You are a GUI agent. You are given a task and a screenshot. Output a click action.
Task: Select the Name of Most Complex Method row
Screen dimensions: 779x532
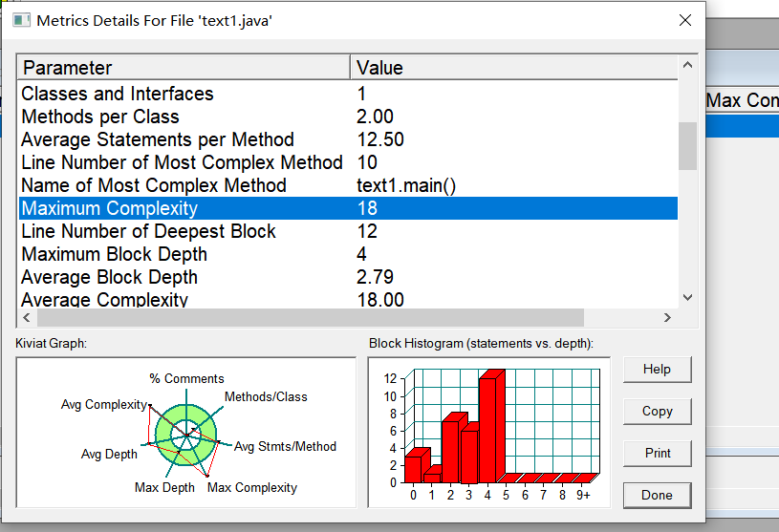[348, 185]
